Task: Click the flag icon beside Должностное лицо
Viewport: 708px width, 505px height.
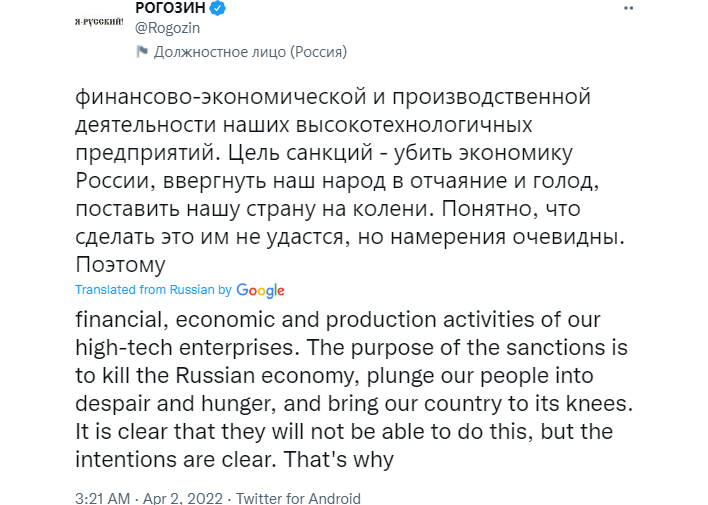Action: click(x=142, y=51)
